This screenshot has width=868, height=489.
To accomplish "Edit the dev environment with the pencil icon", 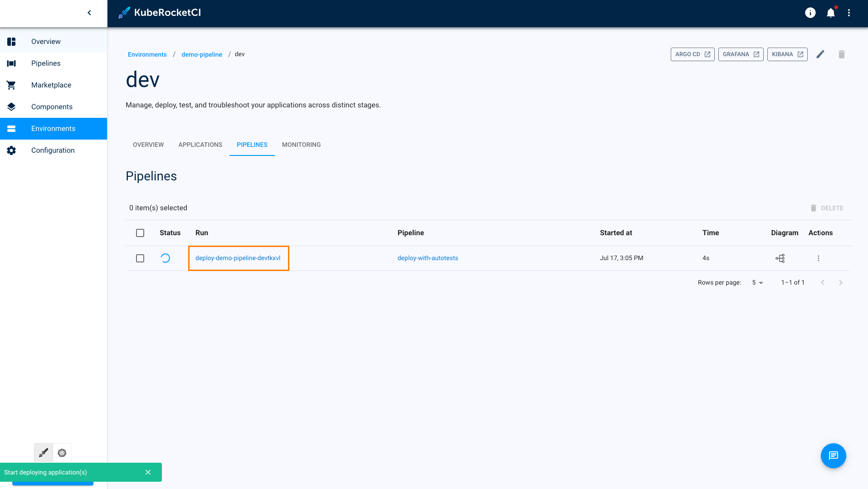I will [820, 54].
